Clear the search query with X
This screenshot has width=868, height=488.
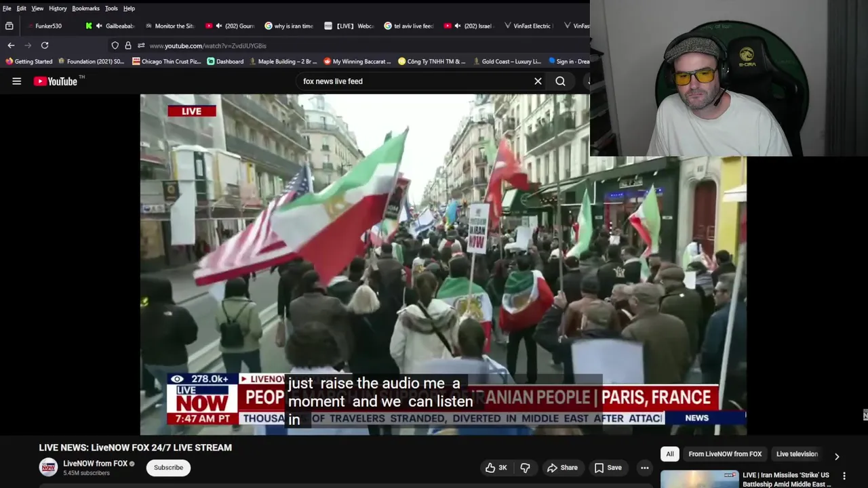click(x=538, y=81)
